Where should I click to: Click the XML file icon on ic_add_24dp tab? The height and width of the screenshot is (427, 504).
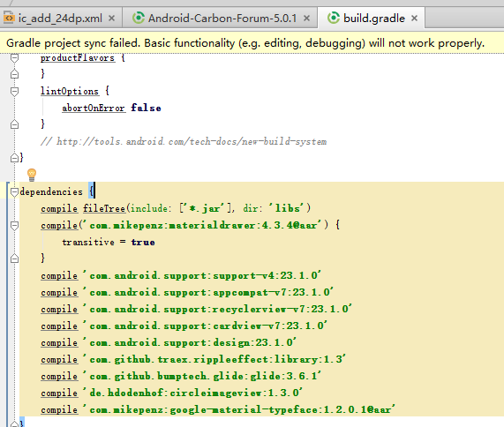point(9,18)
